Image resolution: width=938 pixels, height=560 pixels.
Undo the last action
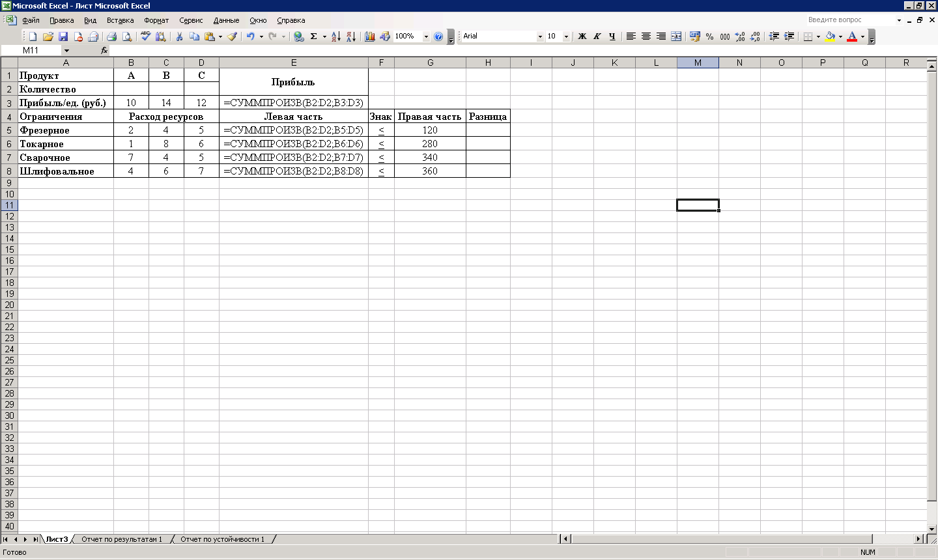pos(250,36)
